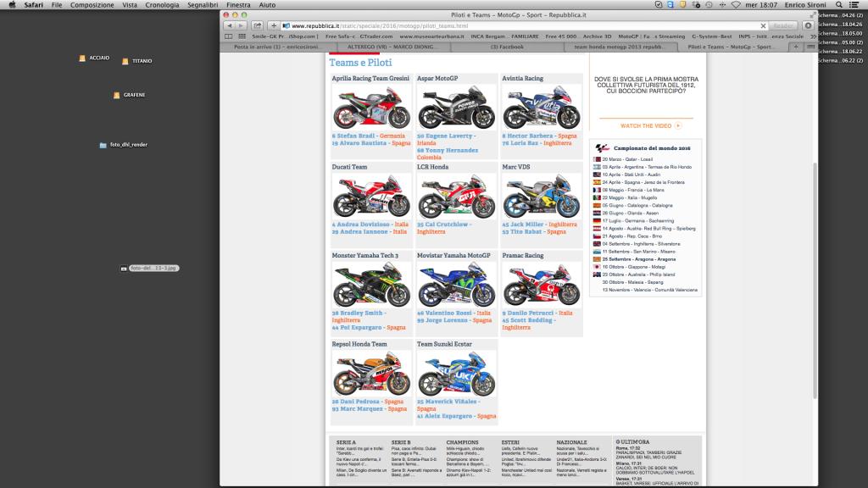The width and height of the screenshot is (868, 488).
Task: Select the TITANIO folder on the desktop
Action: [136, 61]
